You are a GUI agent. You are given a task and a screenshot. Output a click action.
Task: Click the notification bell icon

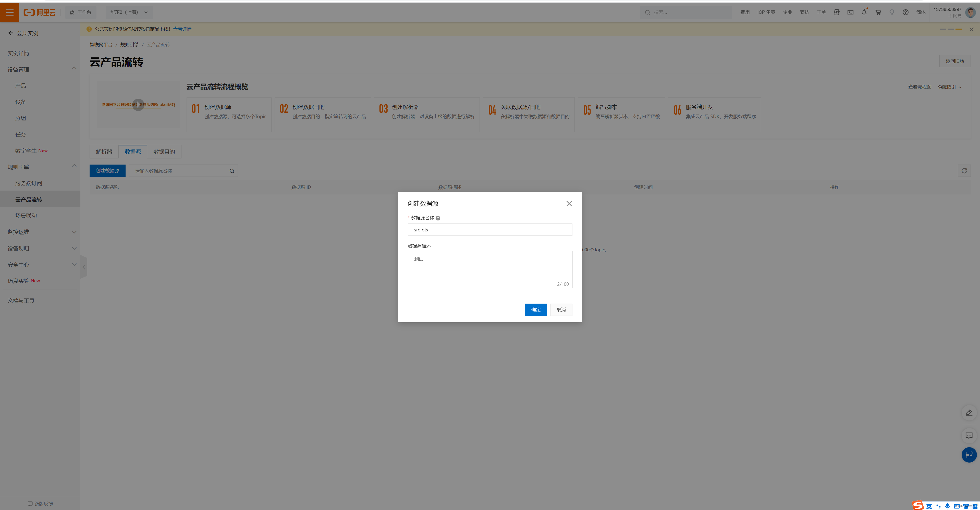tap(864, 12)
